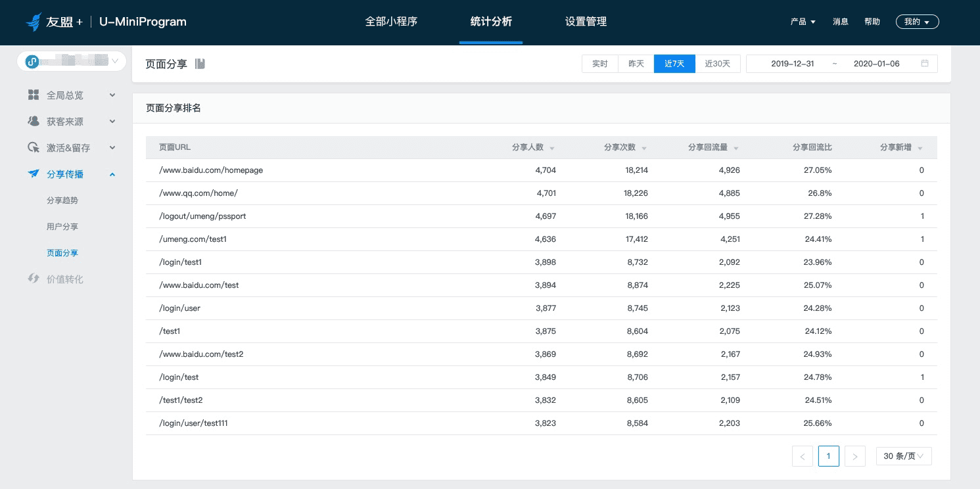Viewport: 980px width, 489px height.
Task: Click the 分享传播 paper plane icon
Action: [34, 174]
